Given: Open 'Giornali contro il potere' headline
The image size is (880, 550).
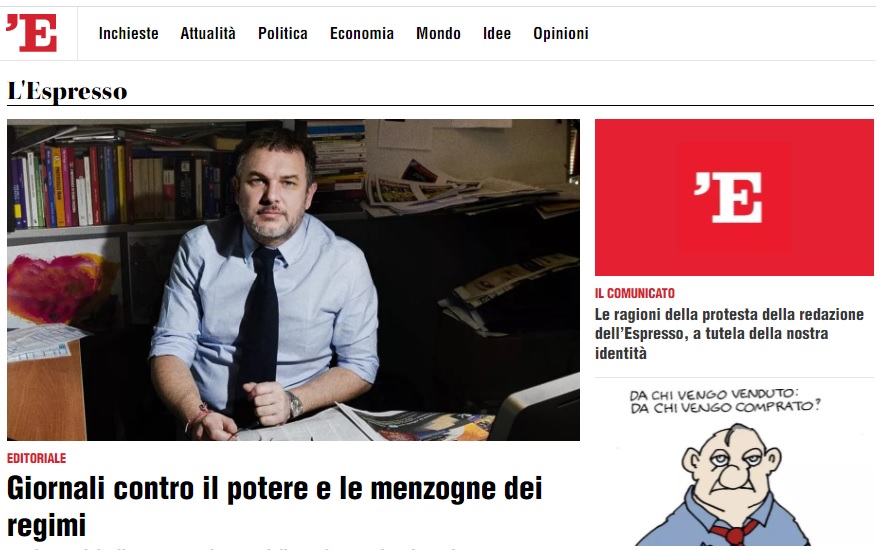Looking at the screenshot, I should [x=274, y=506].
